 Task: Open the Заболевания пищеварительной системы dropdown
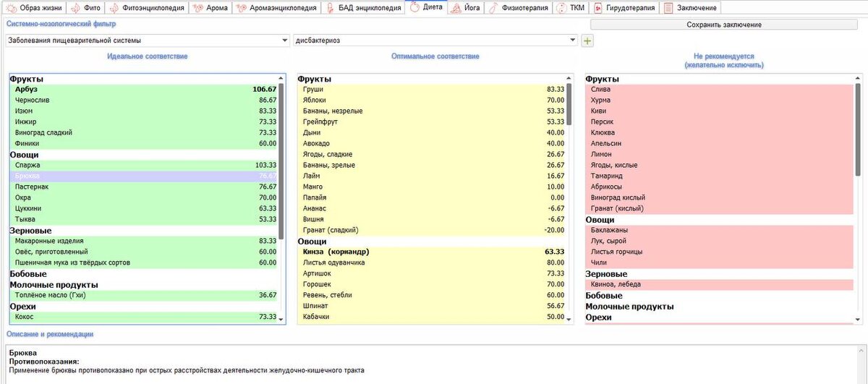(148, 40)
